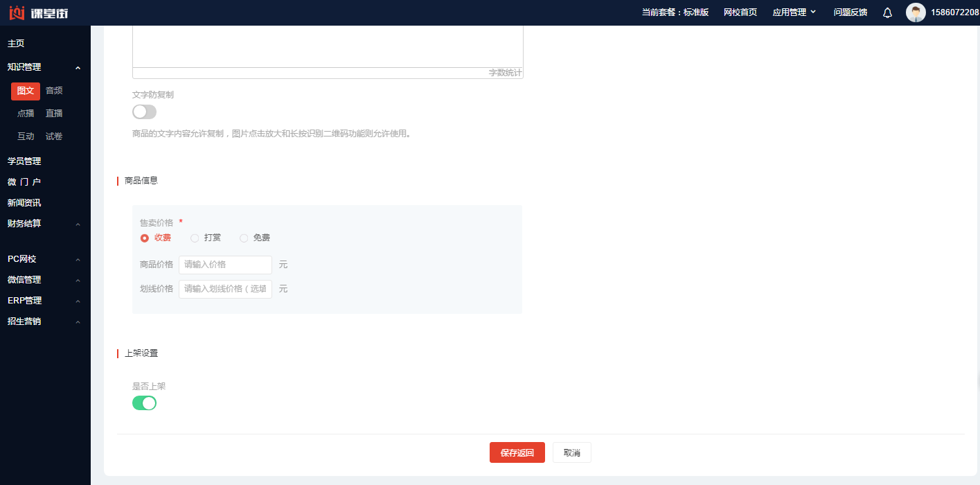Switch to 直播 in the sidebar

coord(54,114)
